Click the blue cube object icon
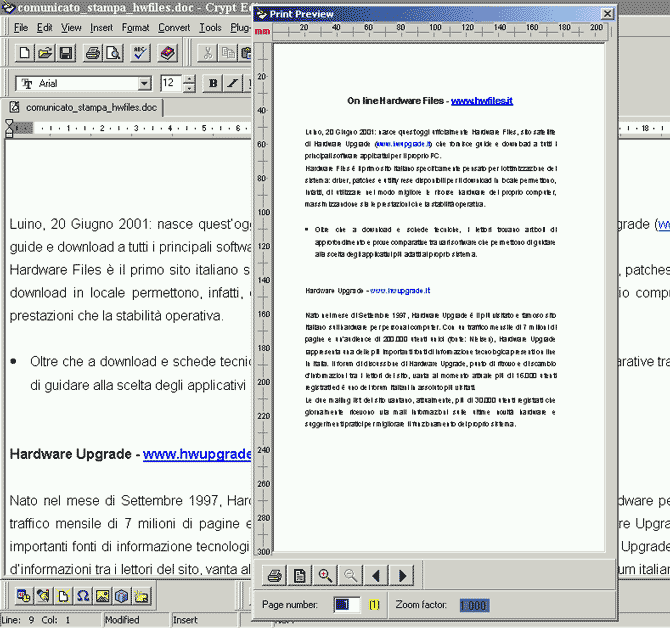 (122, 596)
